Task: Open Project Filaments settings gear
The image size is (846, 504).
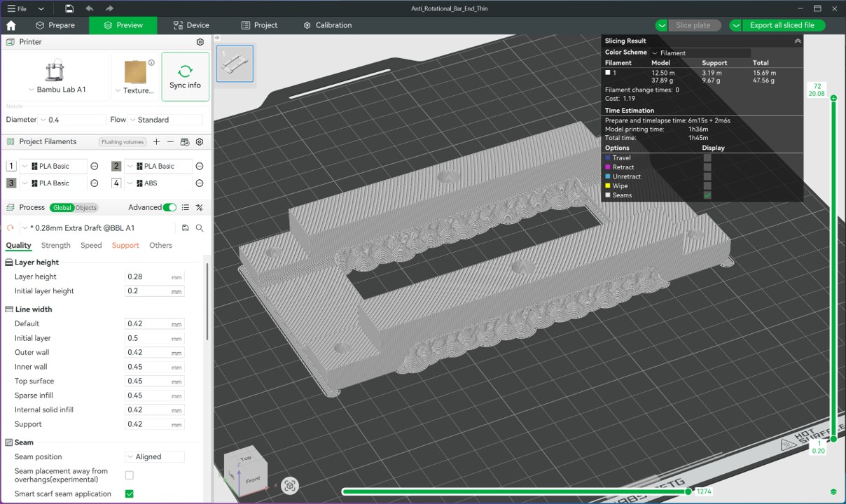Action: click(199, 142)
